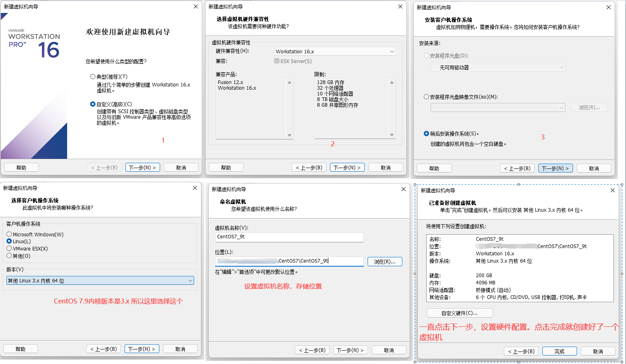Select 安装程序光盘映像文件(iso) option
Image resolution: width=626 pixels, height=364 pixels.
[x=426, y=97]
